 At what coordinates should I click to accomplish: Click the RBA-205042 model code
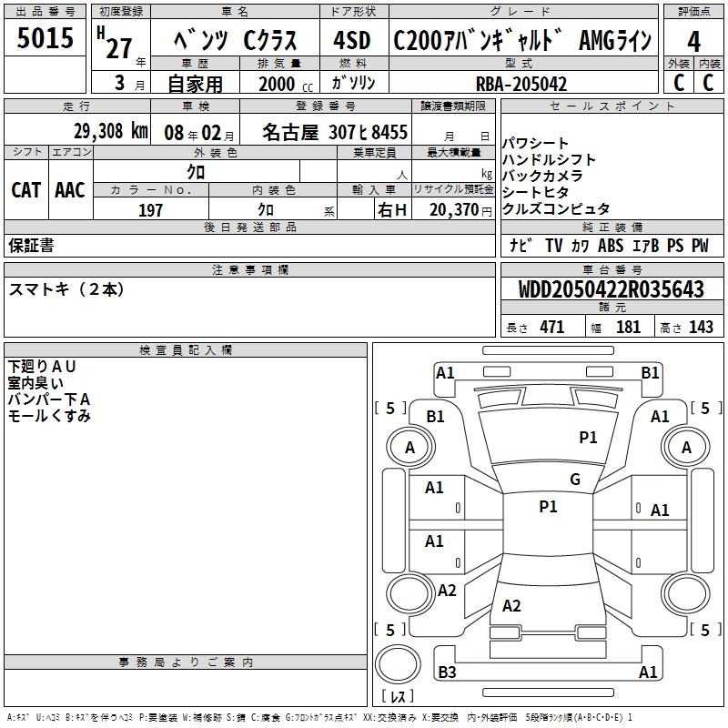(x=521, y=84)
